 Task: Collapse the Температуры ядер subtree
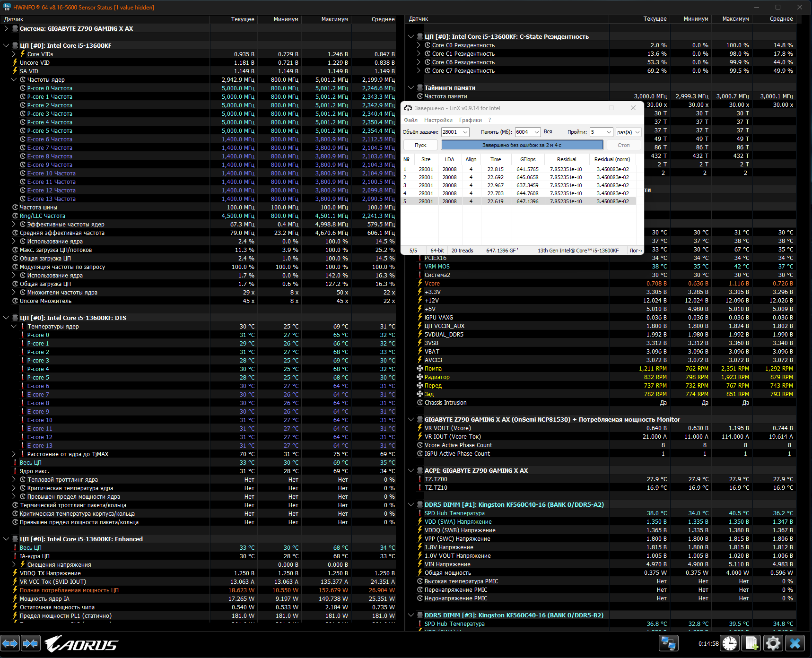[14, 326]
